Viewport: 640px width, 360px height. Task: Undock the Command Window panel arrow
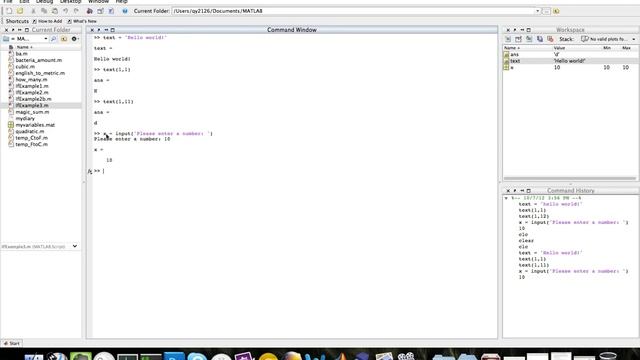(x=99, y=30)
